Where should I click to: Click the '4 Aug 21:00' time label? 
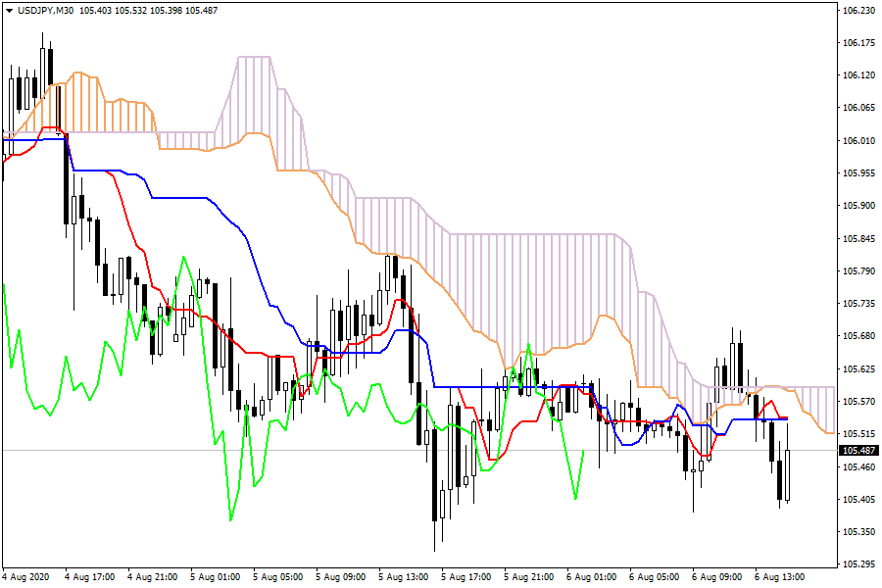151,577
